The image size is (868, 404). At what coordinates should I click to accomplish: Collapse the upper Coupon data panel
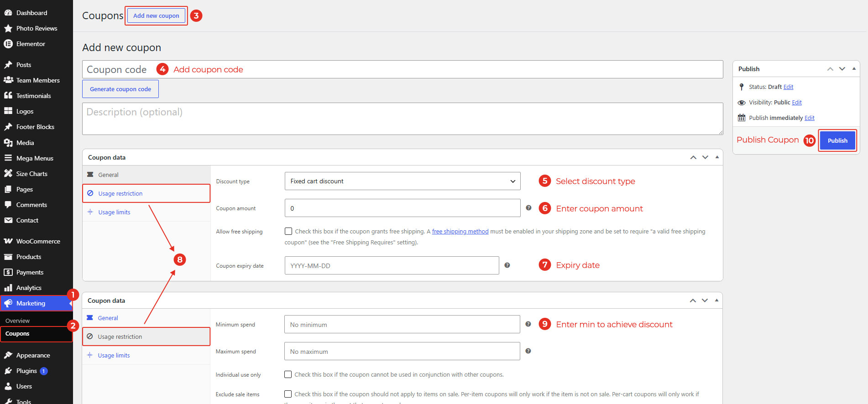[717, 157]
